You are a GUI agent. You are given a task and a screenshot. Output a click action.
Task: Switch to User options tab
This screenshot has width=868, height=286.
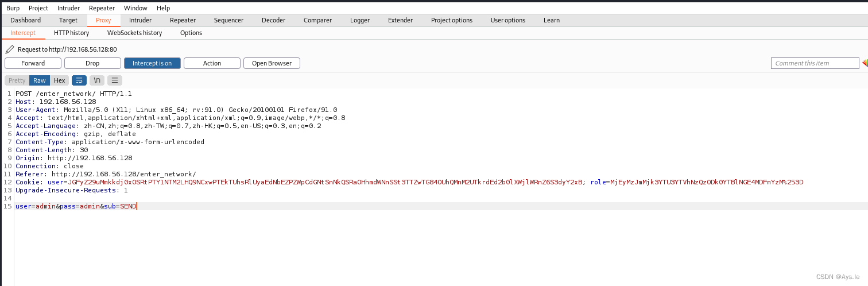coord(508,20)
